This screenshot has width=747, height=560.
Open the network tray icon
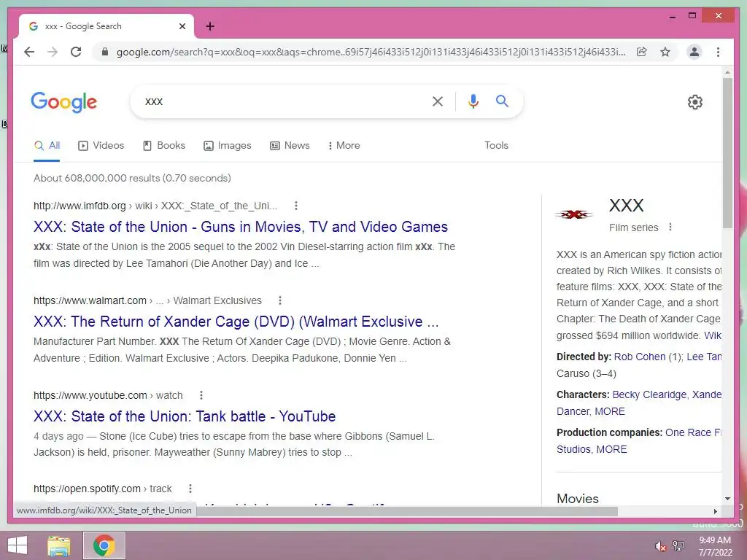pos(678,546)
